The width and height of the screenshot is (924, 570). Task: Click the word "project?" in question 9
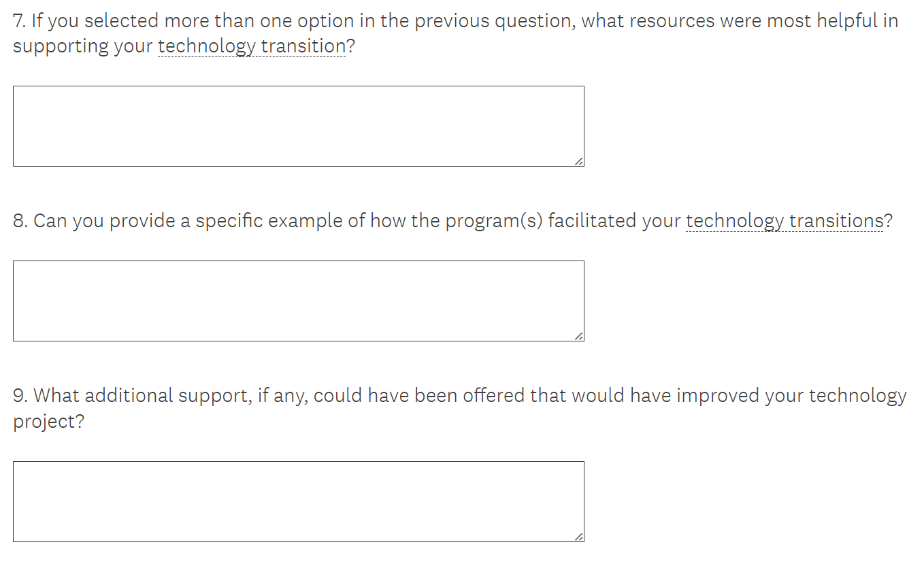[48, 422]
